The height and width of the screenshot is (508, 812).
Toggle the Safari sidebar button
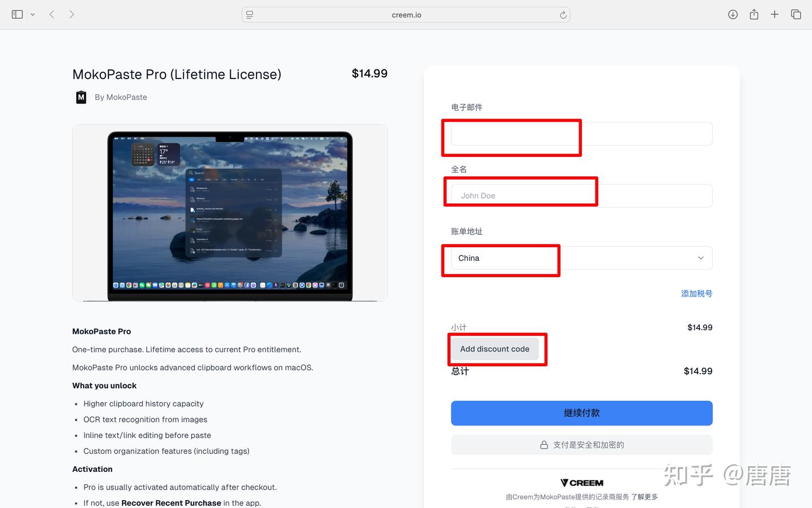pyautogui.click(x=17, y=15)
